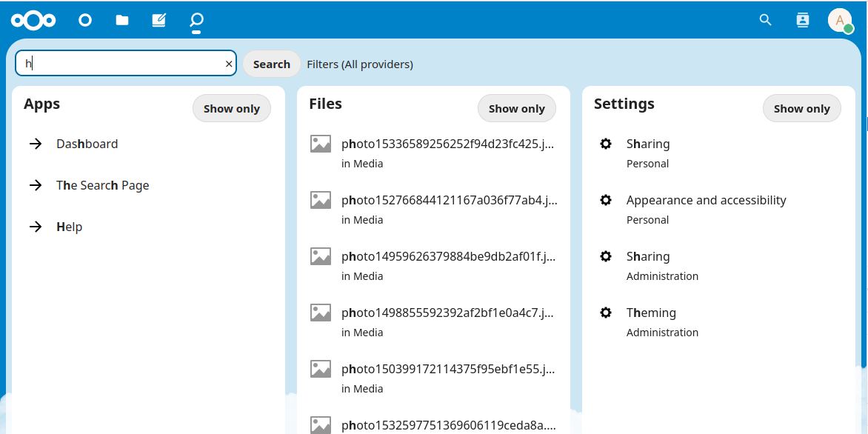
Task: Go to Dashboard from Apps results
Action: pyautogui.click(x=87, y=144)
